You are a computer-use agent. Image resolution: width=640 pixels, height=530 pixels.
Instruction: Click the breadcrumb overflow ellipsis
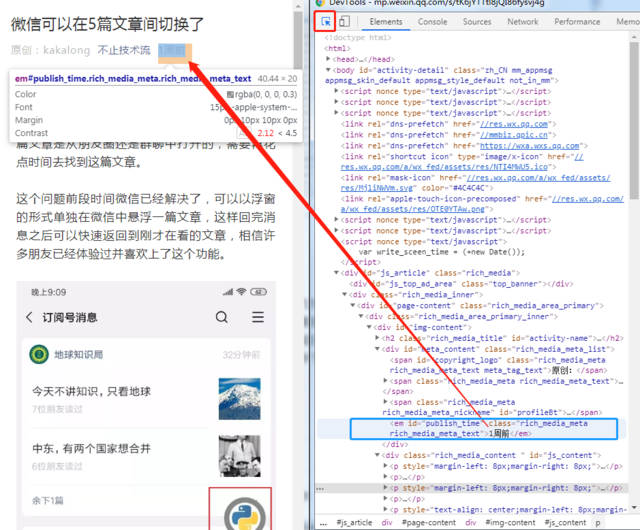click(x=323, y=523)
